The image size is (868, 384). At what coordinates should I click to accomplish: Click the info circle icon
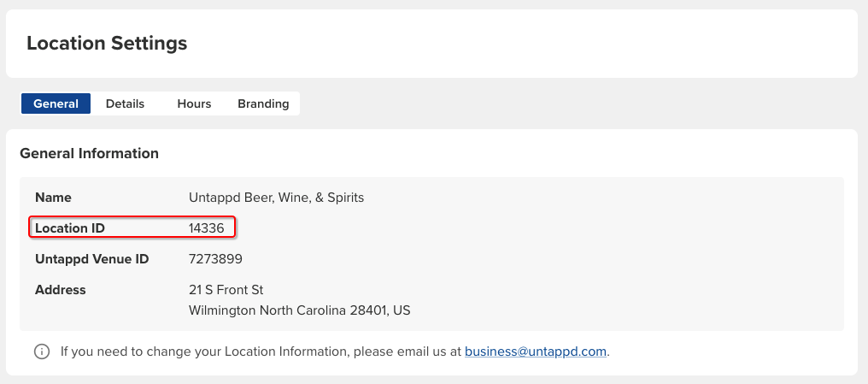point(42,352)
